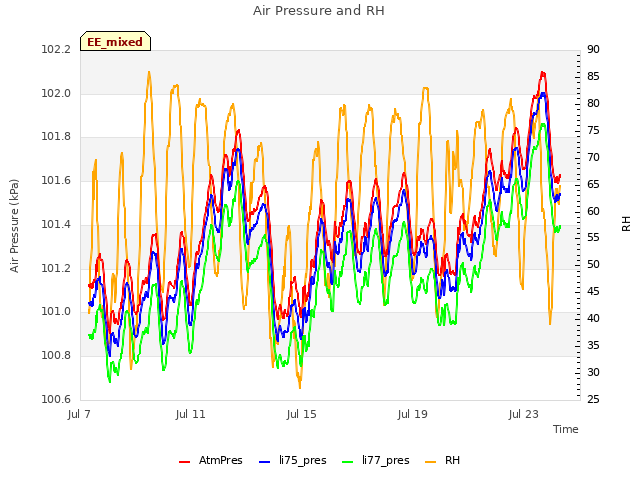Click the 75 RH tick label
The image size is (640, 480).
point(593,131)
